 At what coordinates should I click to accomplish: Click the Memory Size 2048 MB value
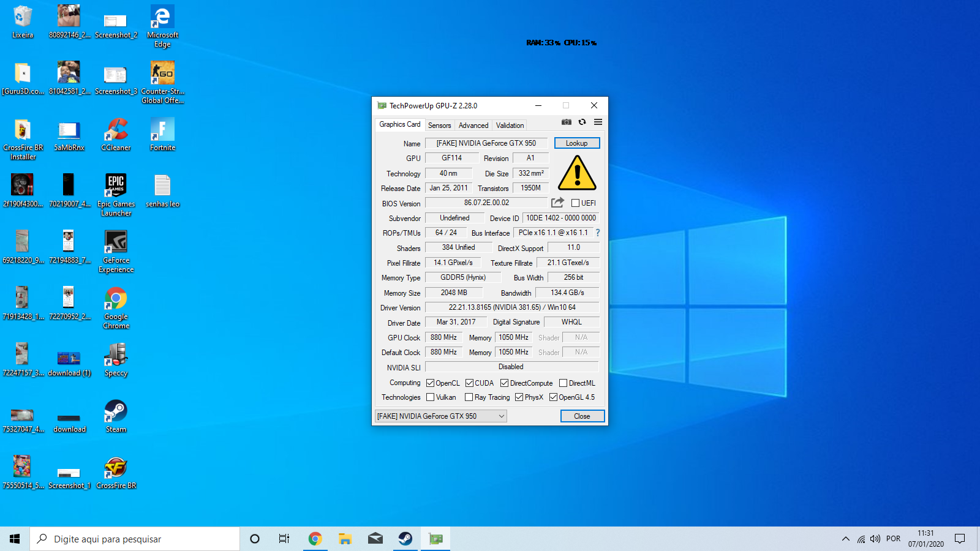pos(454,293)
